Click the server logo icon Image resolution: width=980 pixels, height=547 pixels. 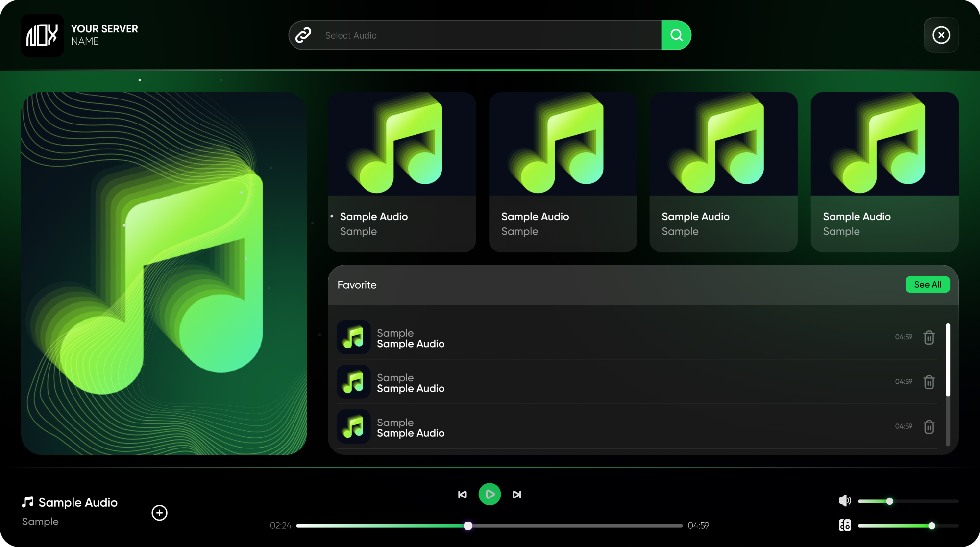(42, 35)
